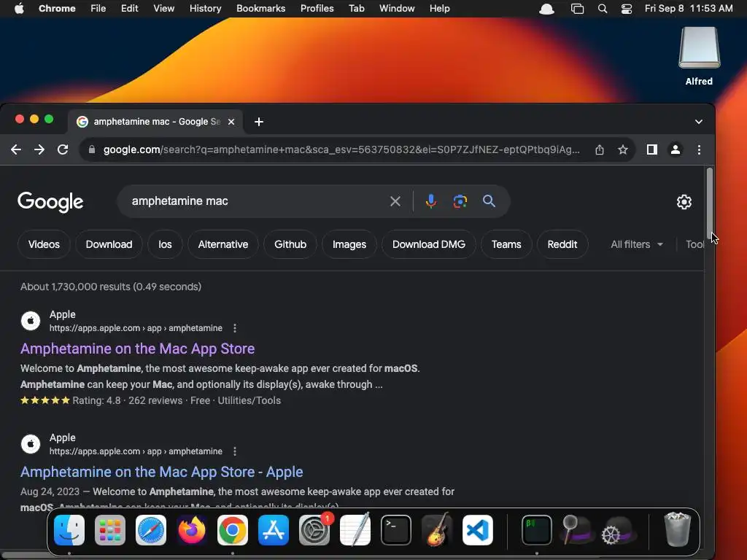Open Chrome three-dot menu
Image resolution: width=747 pixels, height=560 pixels.
point(699,149)
